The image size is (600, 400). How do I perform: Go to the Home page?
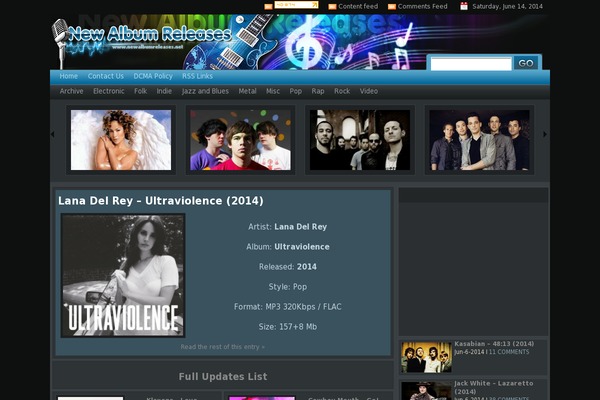[68, 76]
